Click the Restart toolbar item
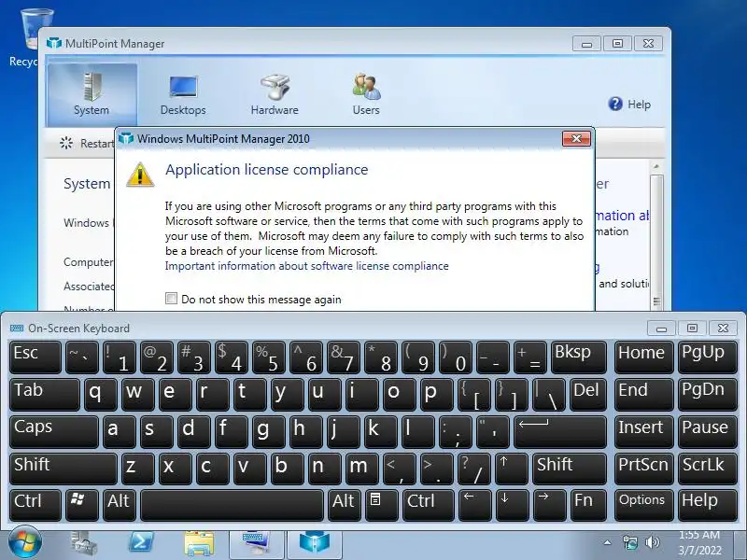The width and height of the screenshot is (747, 560). pos(87,143)
